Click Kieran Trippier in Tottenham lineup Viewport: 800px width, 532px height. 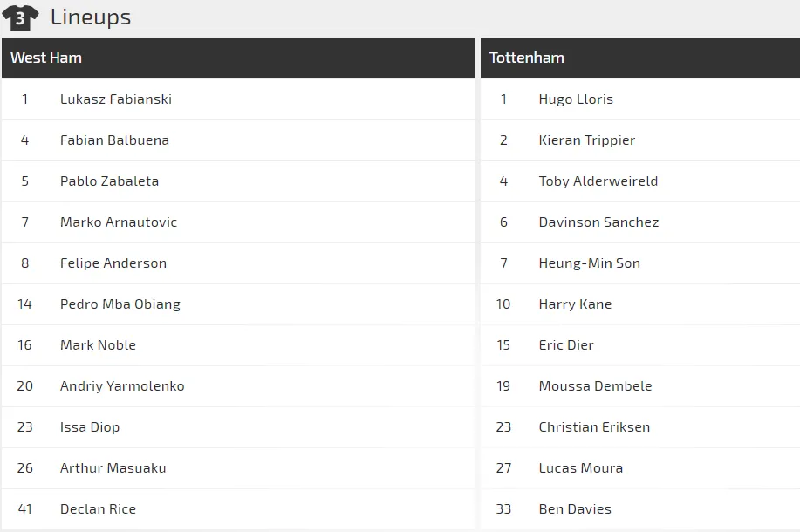click(587, 140)
